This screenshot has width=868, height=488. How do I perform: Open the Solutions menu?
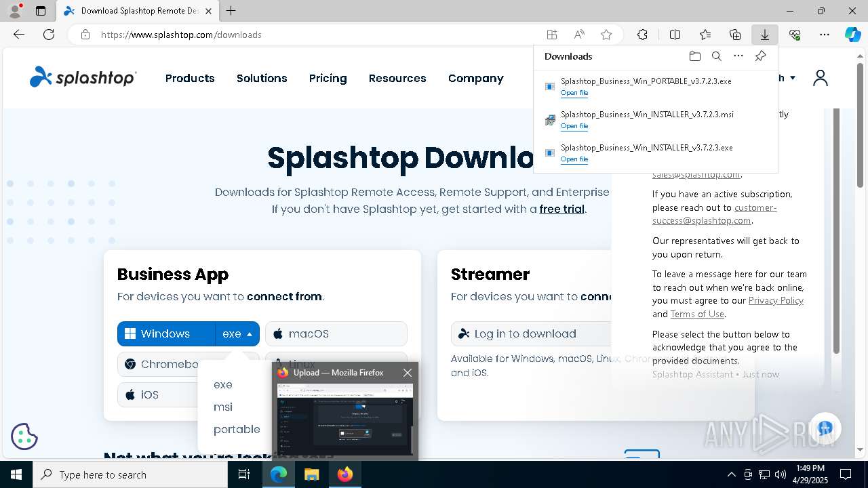pyautogui.click(x=262, y=78)
